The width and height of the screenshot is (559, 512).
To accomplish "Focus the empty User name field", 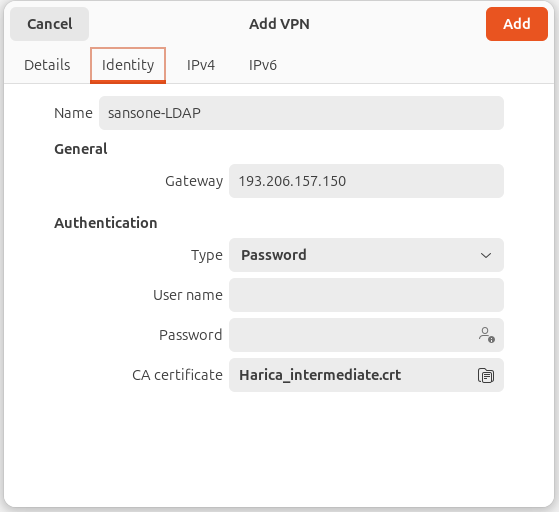I will coord(366,295).
